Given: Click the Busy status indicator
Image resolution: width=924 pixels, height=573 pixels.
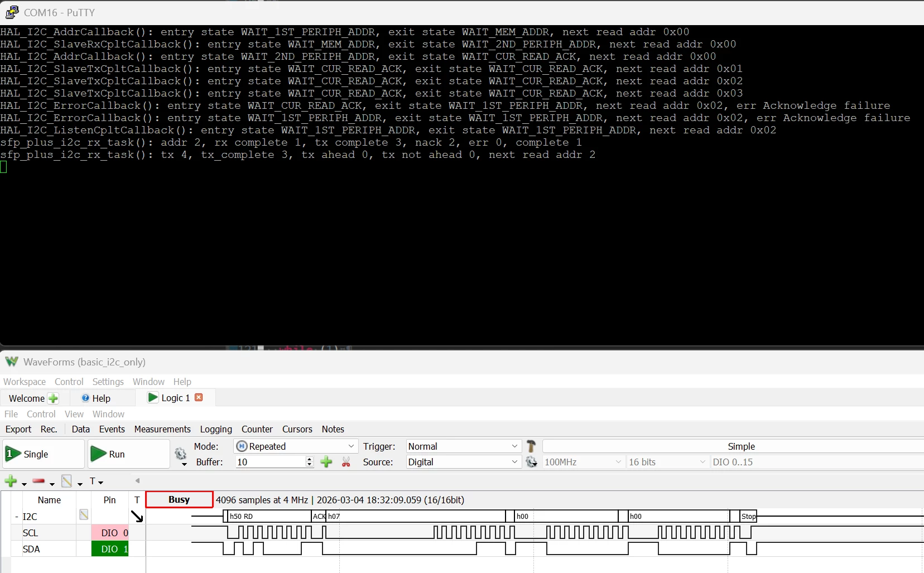Looking at the screenshot, I should 179,499.
